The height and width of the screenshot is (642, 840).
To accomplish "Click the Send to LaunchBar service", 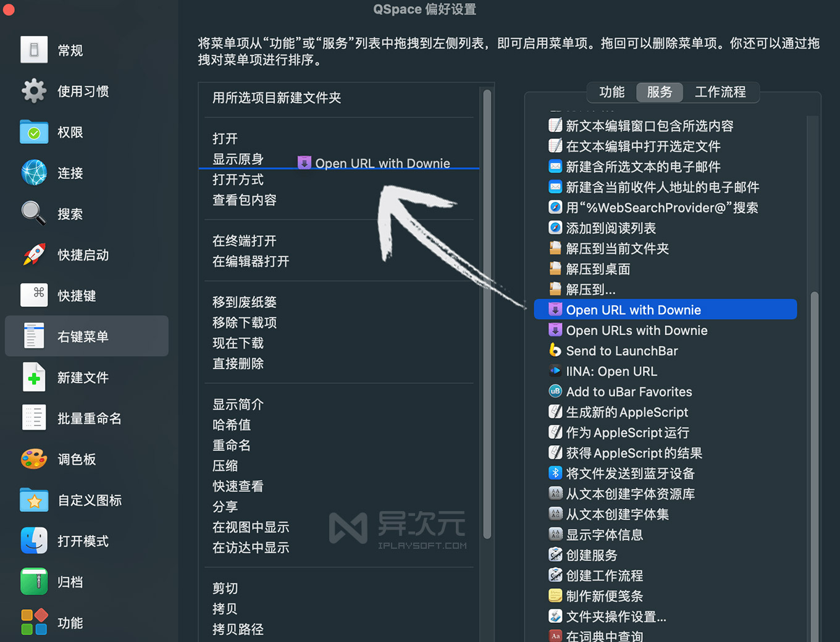I will pos(621,351).
